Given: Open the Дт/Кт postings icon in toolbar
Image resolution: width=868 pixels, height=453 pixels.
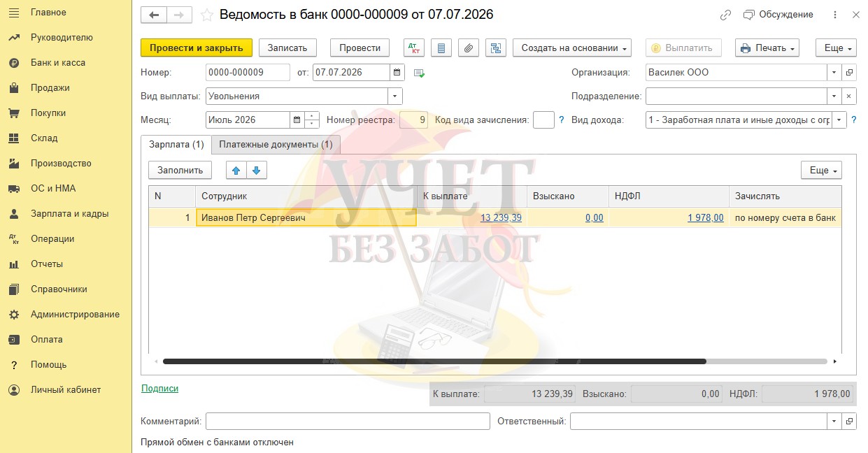Looking at the screenshot, I should (x=414, y=48).
